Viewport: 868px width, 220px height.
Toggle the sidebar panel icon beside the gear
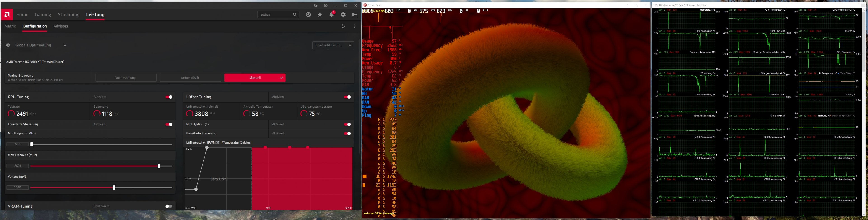coord(355,14)
